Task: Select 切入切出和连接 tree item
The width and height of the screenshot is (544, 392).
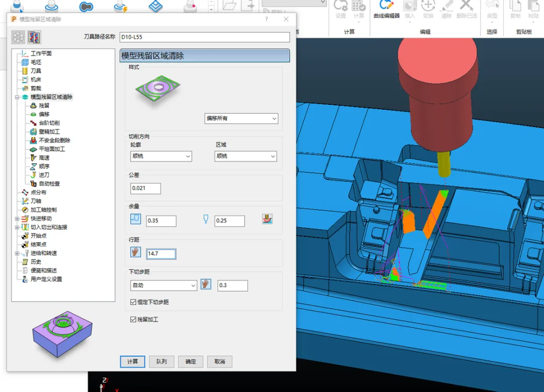Action: click(x=49, y=227)
